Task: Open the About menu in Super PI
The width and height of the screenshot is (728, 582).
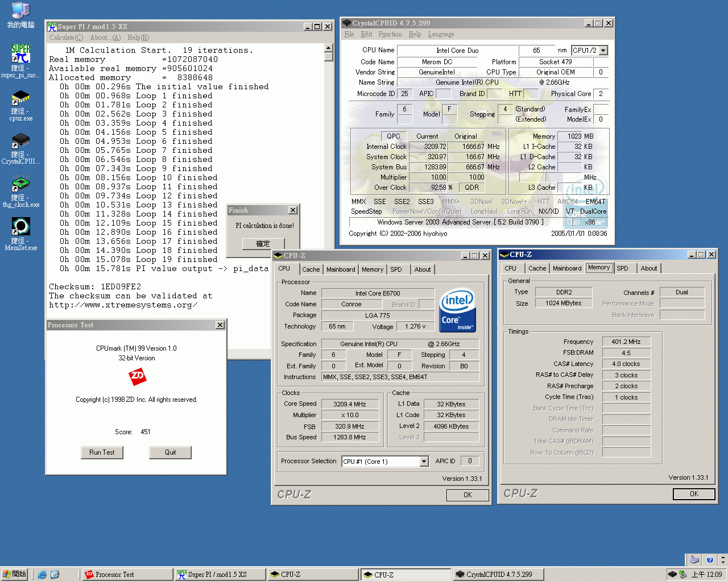Action: (x=105, y=38)
